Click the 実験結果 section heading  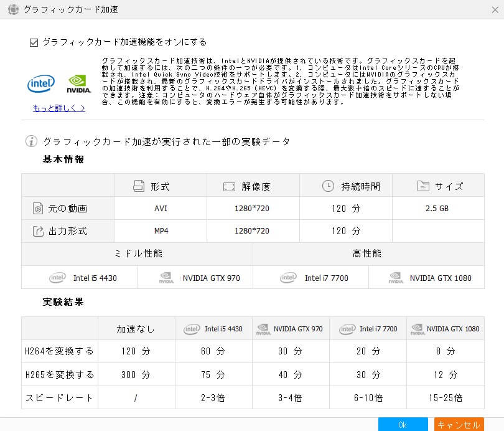point(63,301)
